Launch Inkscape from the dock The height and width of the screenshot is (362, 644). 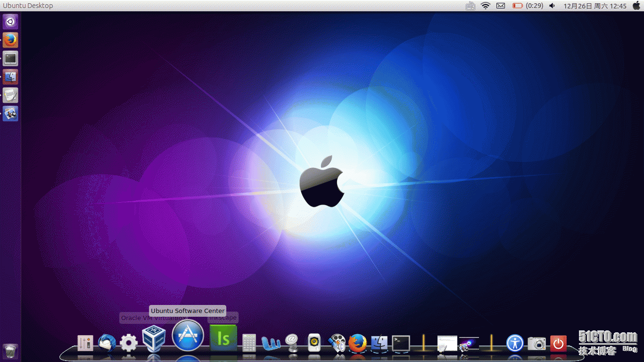click(223, 338)
